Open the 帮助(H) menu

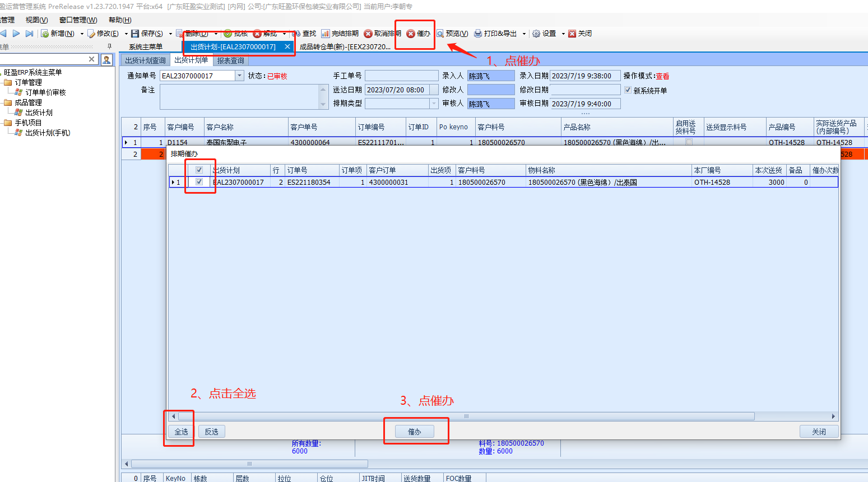pos(120,20)
